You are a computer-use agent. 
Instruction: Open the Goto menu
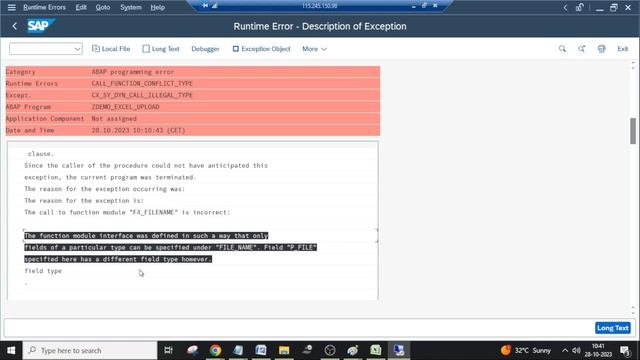tap(102, 7)
